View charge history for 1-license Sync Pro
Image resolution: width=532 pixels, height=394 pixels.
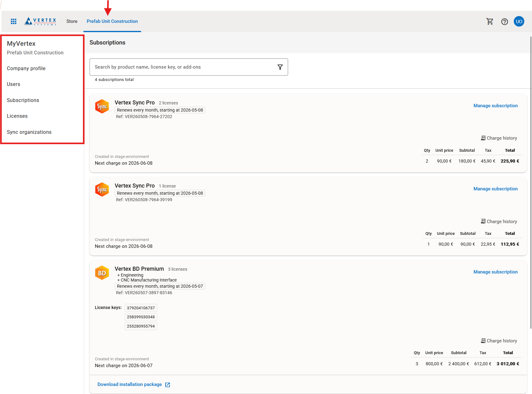(499, 222)
